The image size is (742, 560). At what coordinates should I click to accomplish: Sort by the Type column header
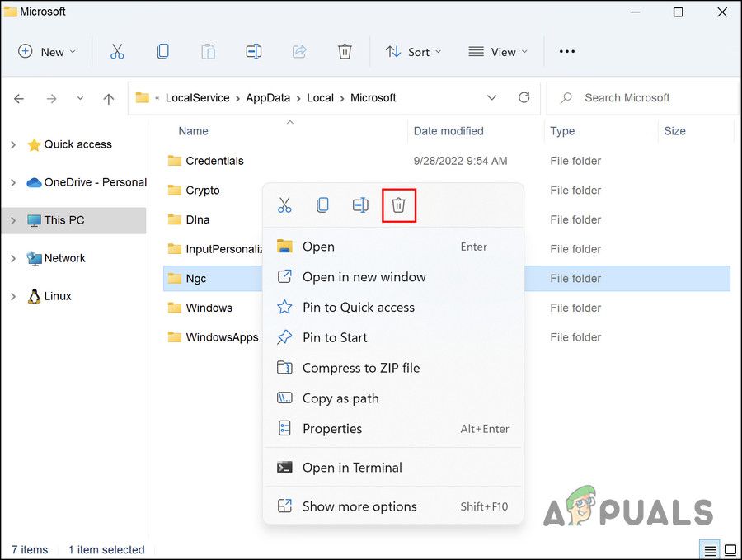pyautogui.click(x=562, y=131)
